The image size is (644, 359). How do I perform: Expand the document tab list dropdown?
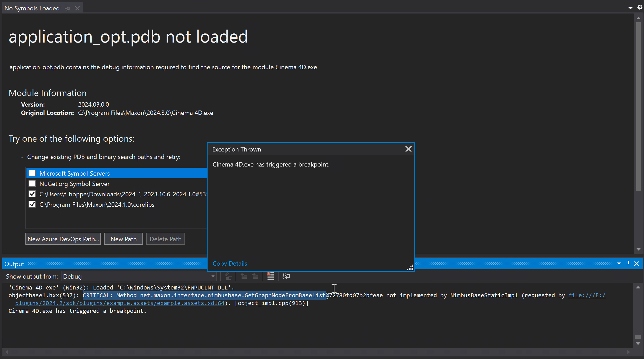pyautogui.click(x=630, y=8)
